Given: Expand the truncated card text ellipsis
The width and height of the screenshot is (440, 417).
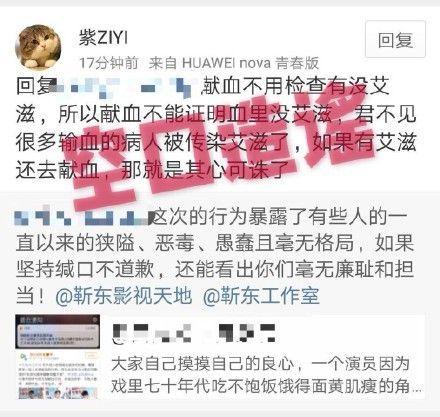Looking at the screenshot, I should click(417, 389).
